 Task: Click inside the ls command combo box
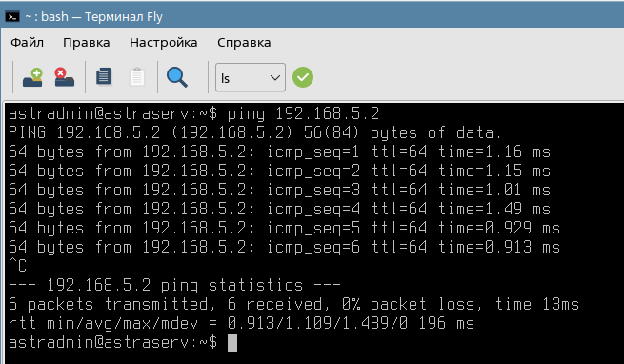(x=251, y=77)
